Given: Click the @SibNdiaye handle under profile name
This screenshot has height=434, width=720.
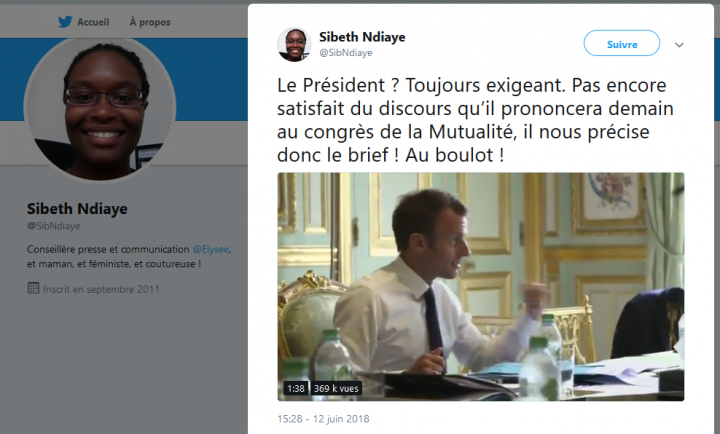Looking at the screenshot, I should (x=53, y=226).
